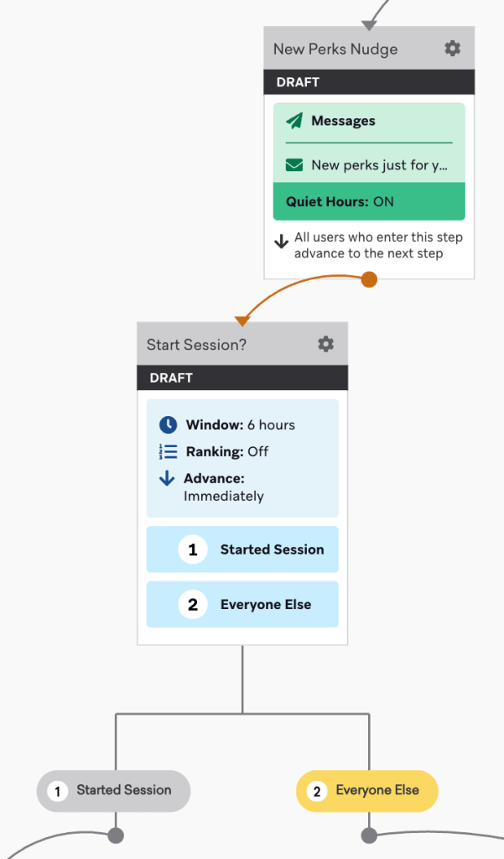Expand the Everyone Else group in Start Session card
Viewport: 504px width, 859px height.
[242, 604]
